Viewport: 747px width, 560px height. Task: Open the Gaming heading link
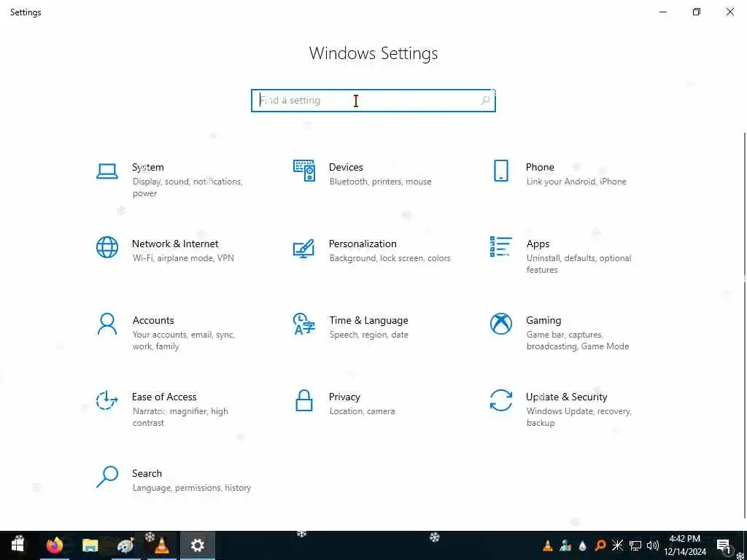pyautogui.click(x=543, y=321)
